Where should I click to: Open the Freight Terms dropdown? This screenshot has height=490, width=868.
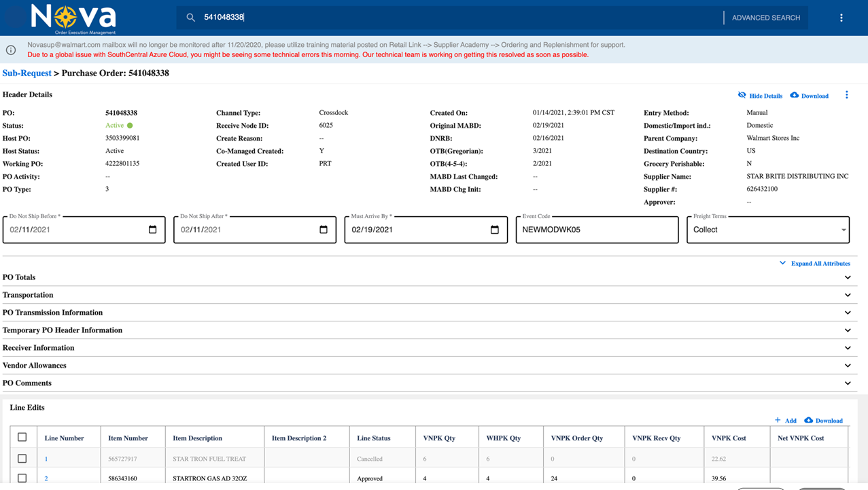pyautogui.click(x=768, y=230)
